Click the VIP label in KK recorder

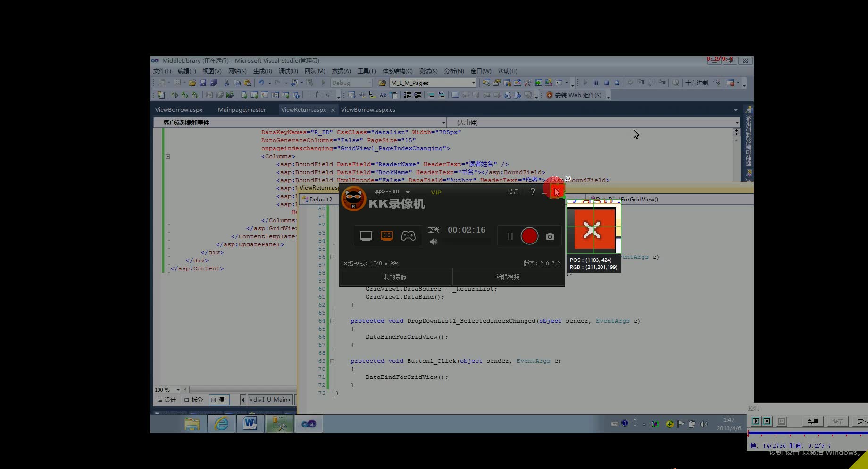pyautogui.click(x=436, y=192)
